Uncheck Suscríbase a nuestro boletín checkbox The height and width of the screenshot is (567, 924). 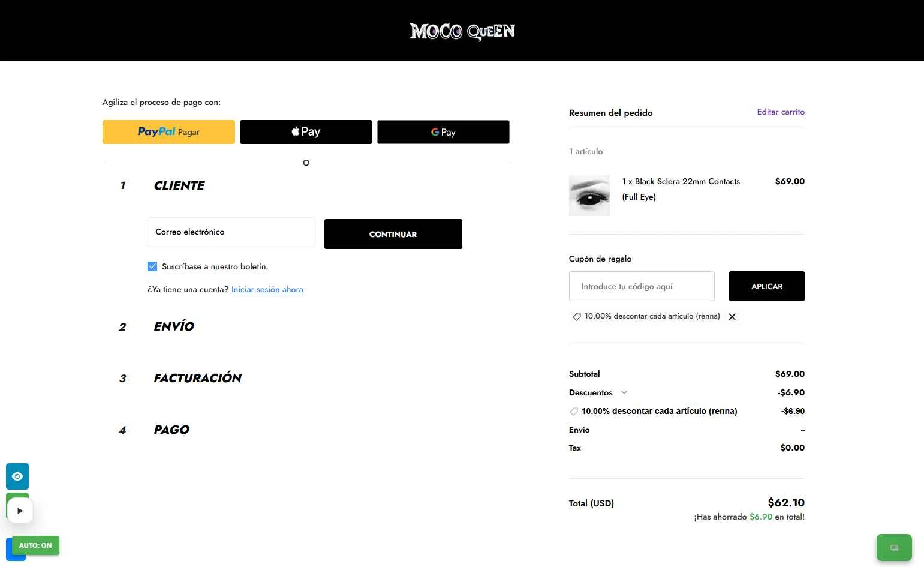point(152,266)
